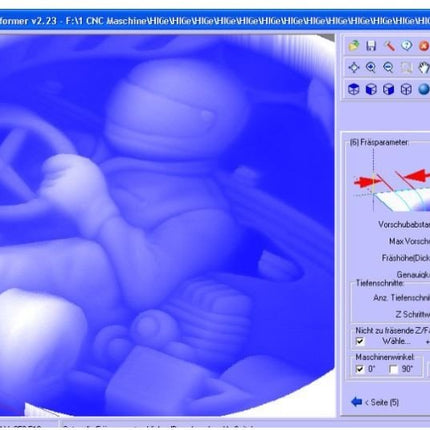
Task: Click the window title bar text
Action: pos(215,21)
